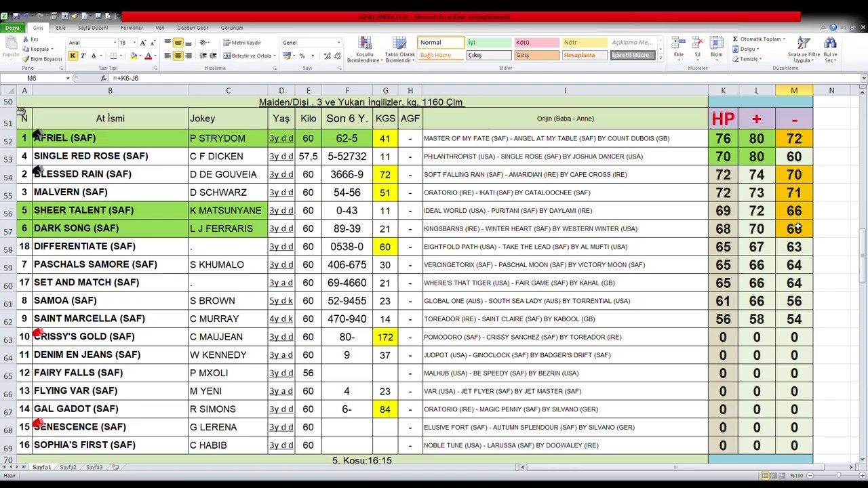Screen dimensions: 868x488
Task: Click the comma style icon
Action: 311,56
